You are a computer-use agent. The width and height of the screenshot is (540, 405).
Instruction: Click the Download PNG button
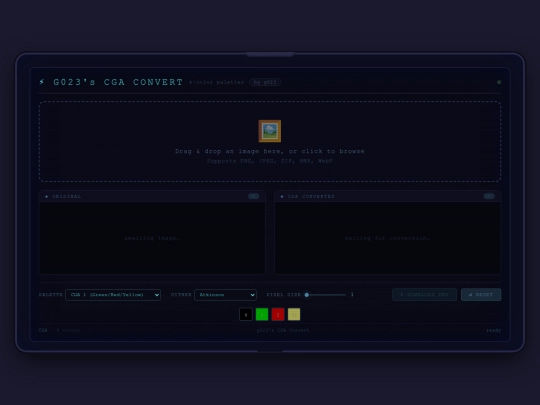(x=424, y=294)
